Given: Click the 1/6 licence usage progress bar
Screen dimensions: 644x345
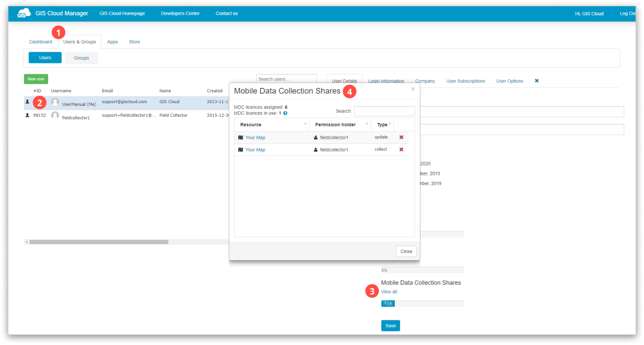Looking at the screenshot, I should click(387, 303).
